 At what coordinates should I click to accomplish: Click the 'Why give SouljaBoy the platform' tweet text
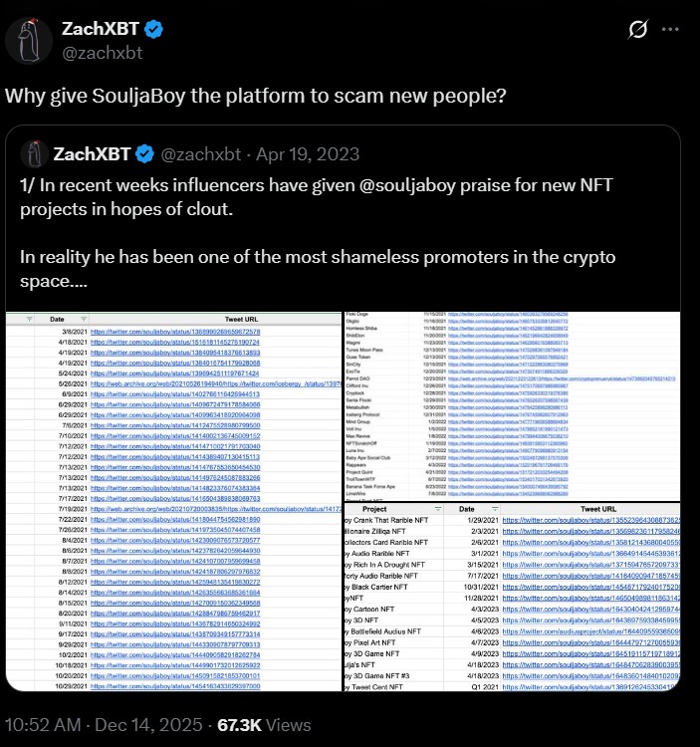tap(256, 97)
